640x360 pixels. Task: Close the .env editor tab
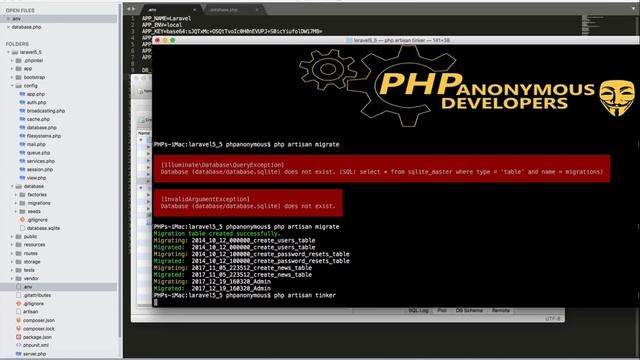click(194, 9)
